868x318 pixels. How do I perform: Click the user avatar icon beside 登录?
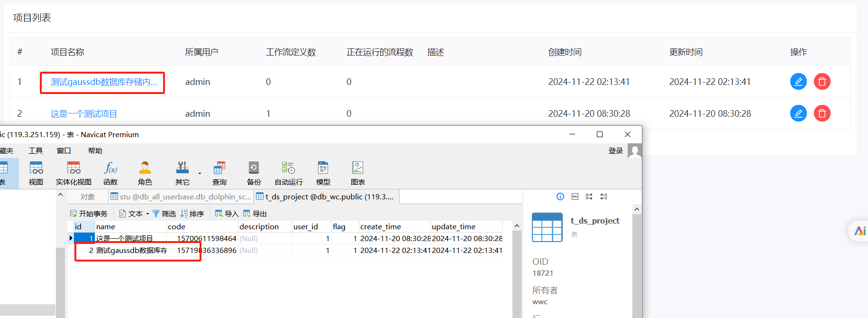point(635,151)
